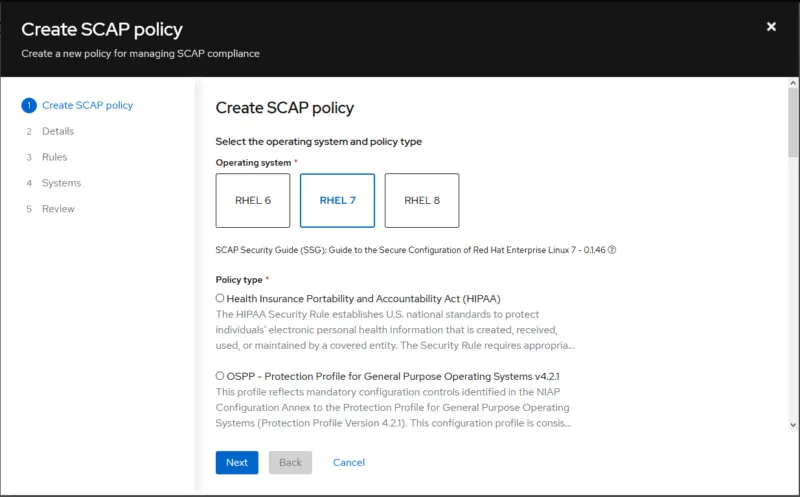
Task: Choose RHEL 6 operating system tile
Action: tap(253, 201)
